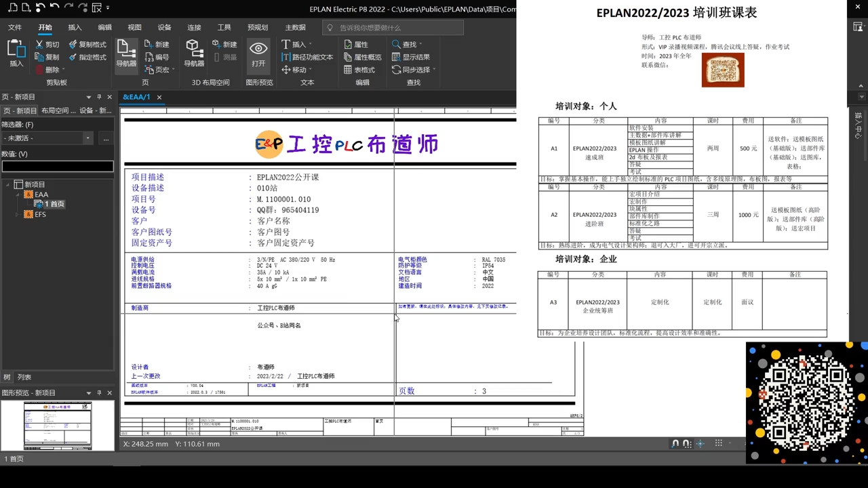This screenshot has height=488, width=868.
Task: Click Page Macro (页宏) button
Action: (157, 70)
